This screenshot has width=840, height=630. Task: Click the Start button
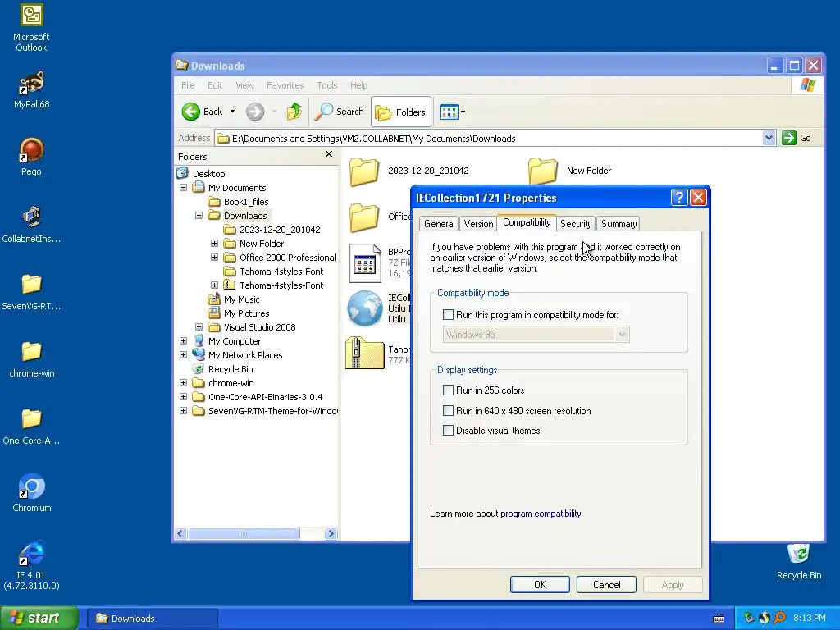tap(39, 618)
